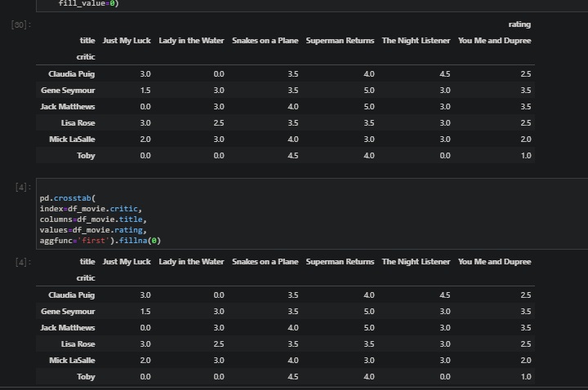Click 'You Me and Dupree' header in output 30
Image resolution: width=588 pixels, height=390 pixels.
pyautogui.click(x=495, y=41)
